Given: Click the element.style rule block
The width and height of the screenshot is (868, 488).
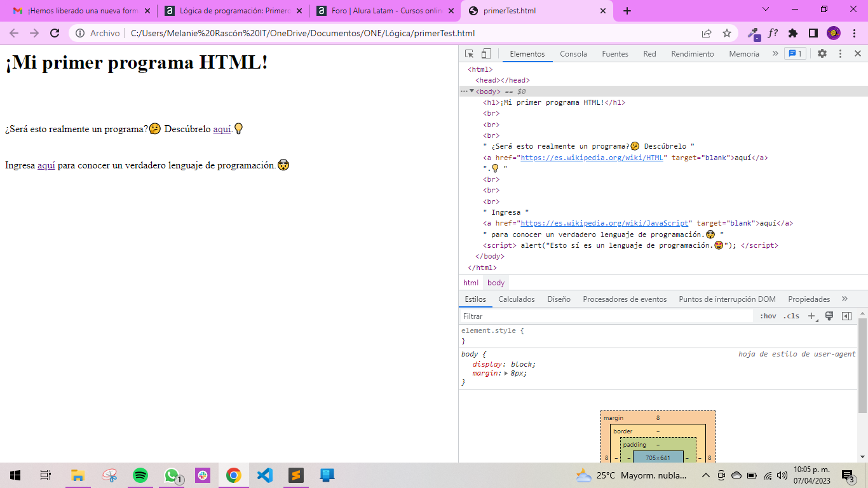Looking at the screenshot, I should coord(658,336).
